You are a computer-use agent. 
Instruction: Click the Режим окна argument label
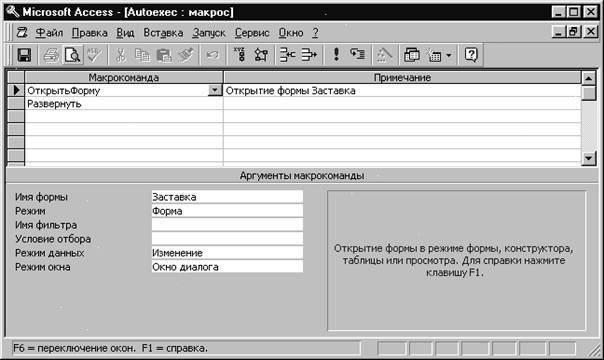tap(43, 267)
